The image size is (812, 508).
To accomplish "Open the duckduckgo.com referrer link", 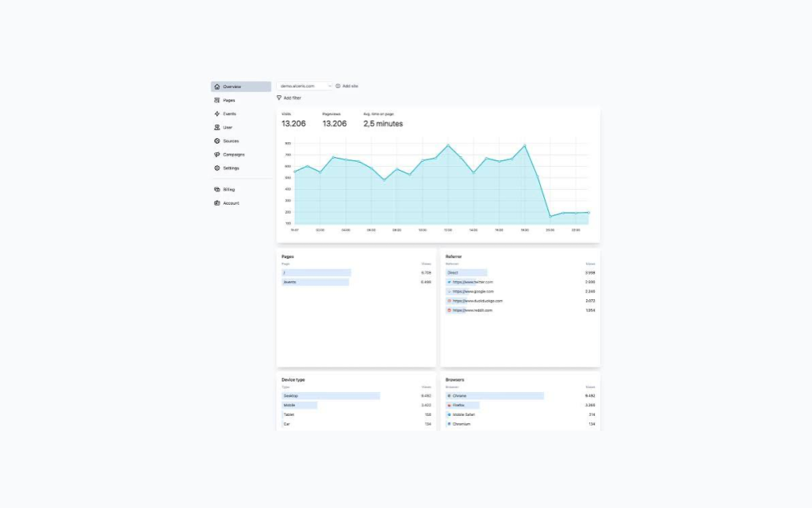I will click(477, 301).
